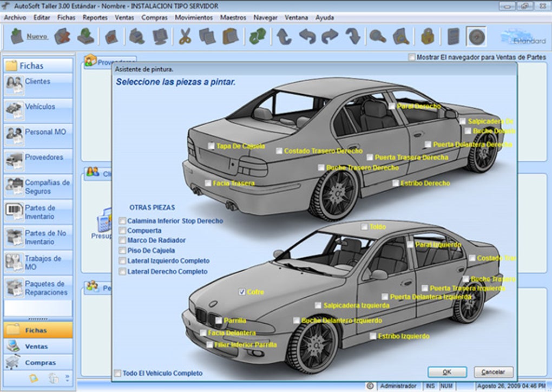Check Puerta Trasera Derecha checkbox
This screenshot has width=552, height=392.
coord(370,157)
